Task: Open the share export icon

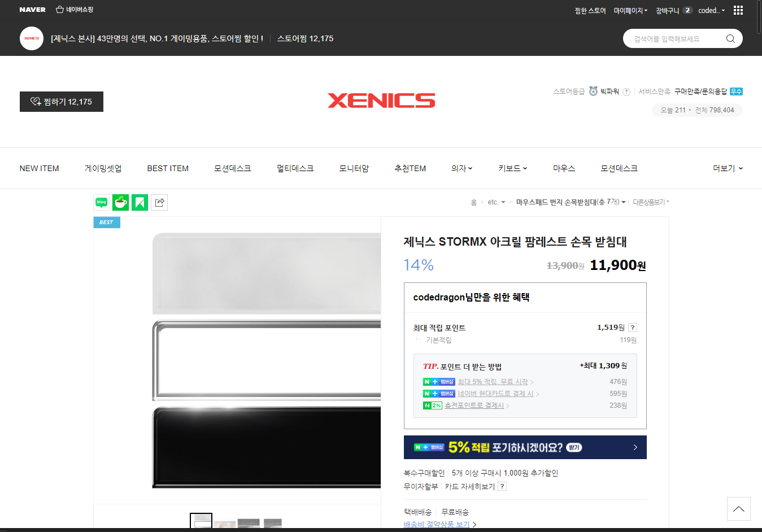Action: pyautogui.click(x=160, y=202)
